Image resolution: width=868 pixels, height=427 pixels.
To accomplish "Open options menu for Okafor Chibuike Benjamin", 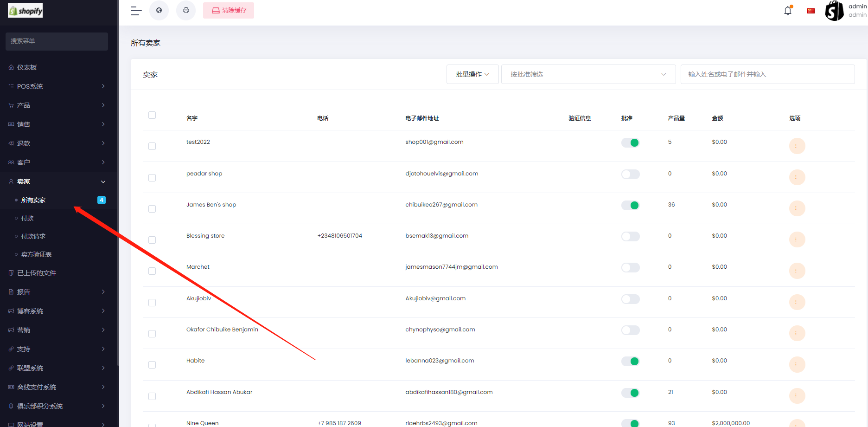I will coord(797,333).
